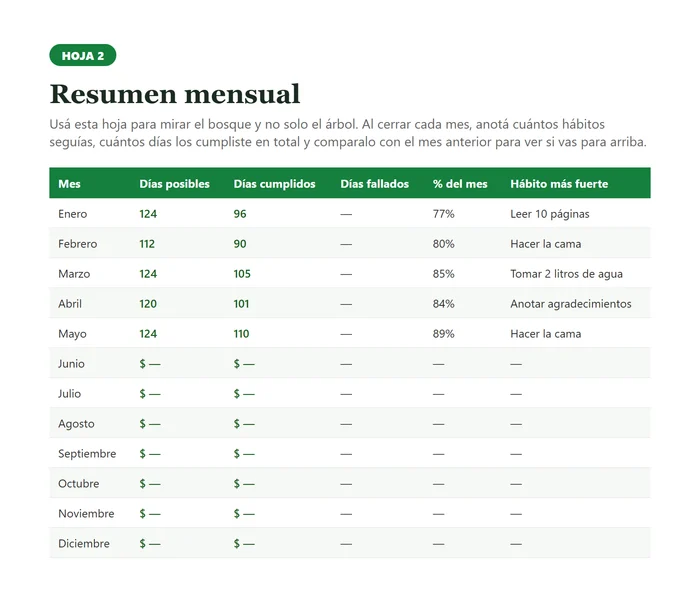700x602 pixels.
Task: Select the Resumen mensual heading
Action: click(175, 94)
